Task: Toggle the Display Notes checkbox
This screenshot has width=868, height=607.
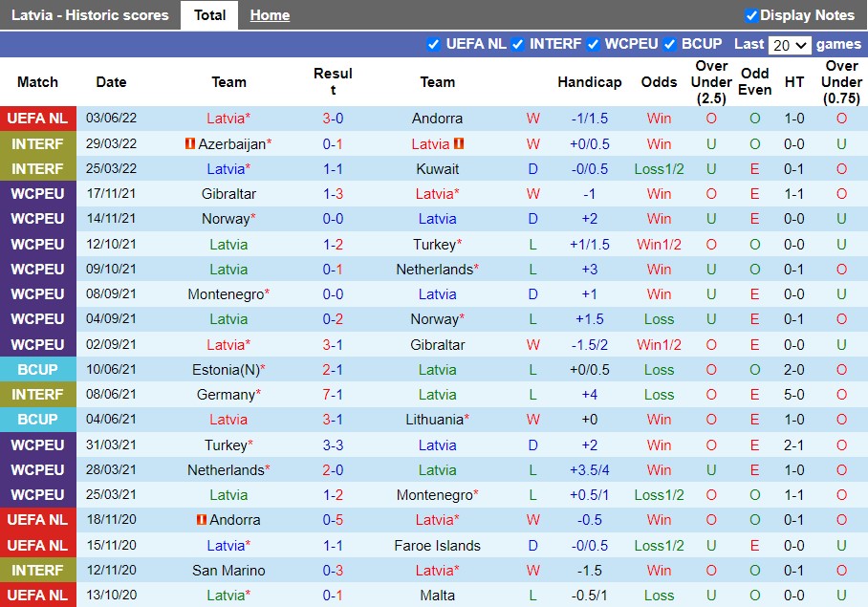Action: (751, 15)
